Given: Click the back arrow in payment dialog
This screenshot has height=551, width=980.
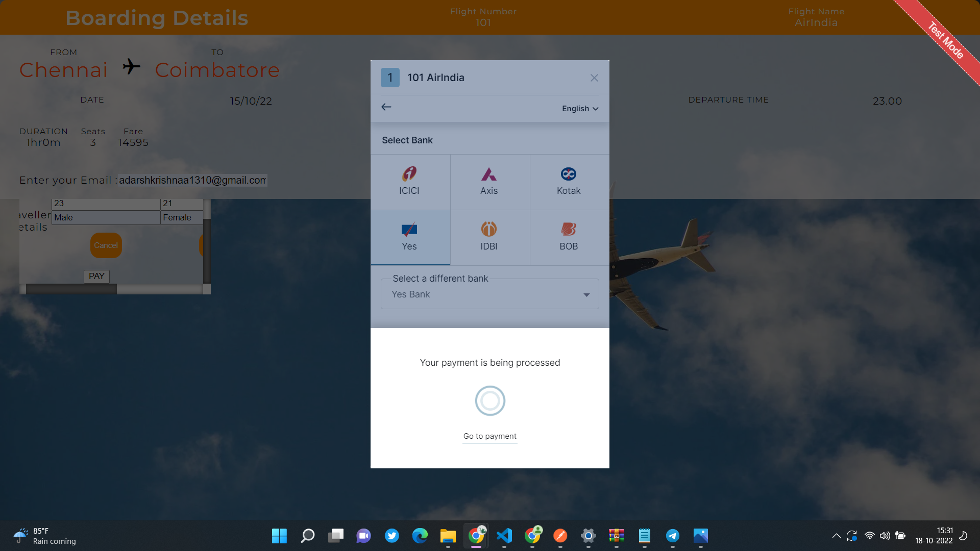Looking at the screenshot, I should pyautogui.click(x=386, y=107).
